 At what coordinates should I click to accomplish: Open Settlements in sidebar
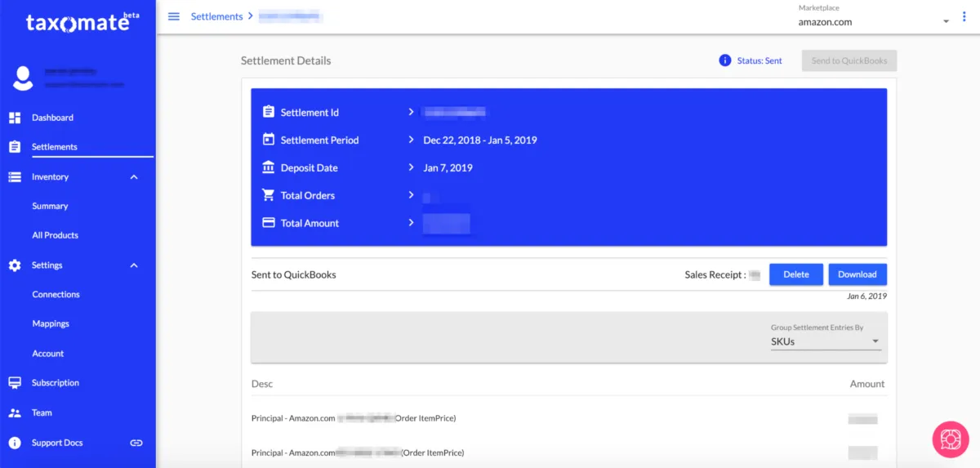point(55,147)
